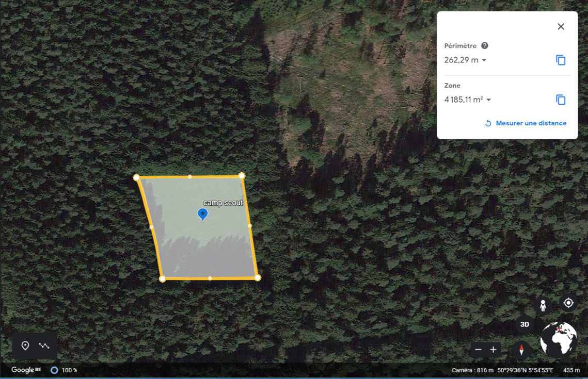Open area unit dropdown at 4 185,11 m²
Image resolution: width=588 pixels, height=379 pixels.
coord(488,100)
